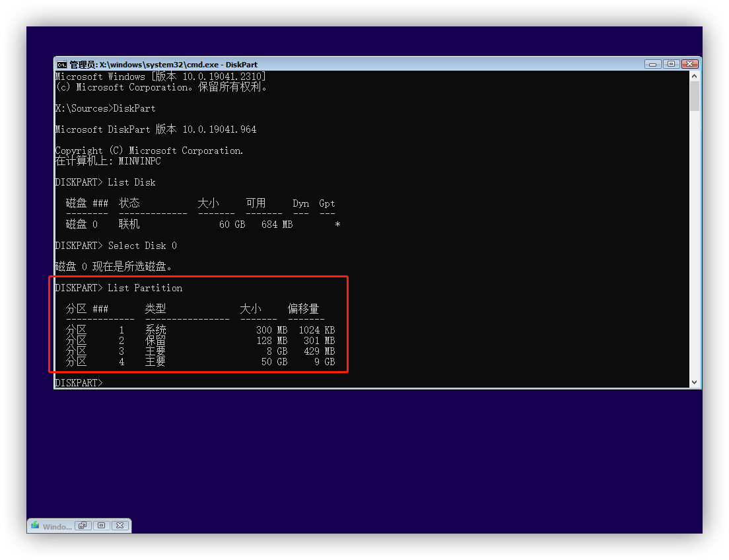Viewport: 729px width, 560px height.
Task: Click partition 1 size '300 MB'
Action: click(x=272, y=330)
